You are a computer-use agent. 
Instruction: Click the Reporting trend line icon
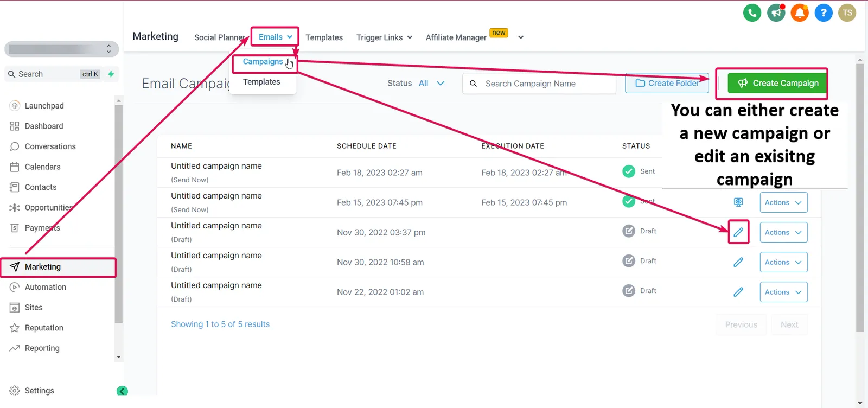pos(15,348)
